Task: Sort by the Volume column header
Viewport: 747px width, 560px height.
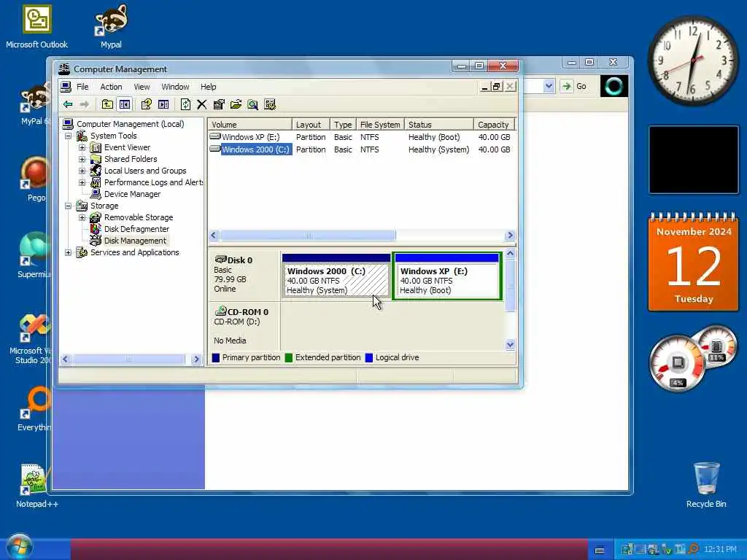Action: coord(250,124)
